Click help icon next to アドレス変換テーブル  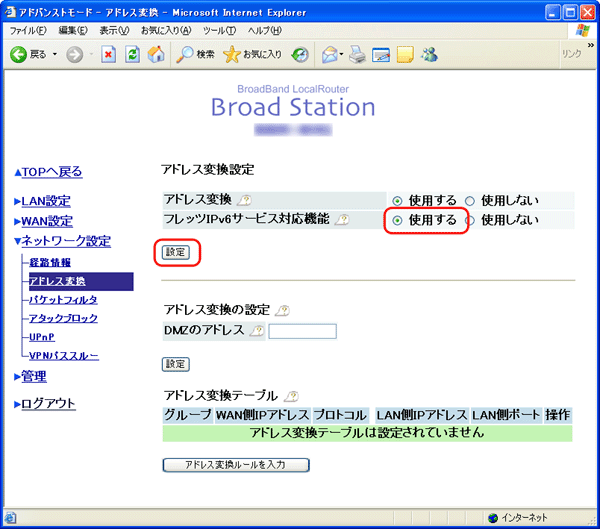point(292,396)
